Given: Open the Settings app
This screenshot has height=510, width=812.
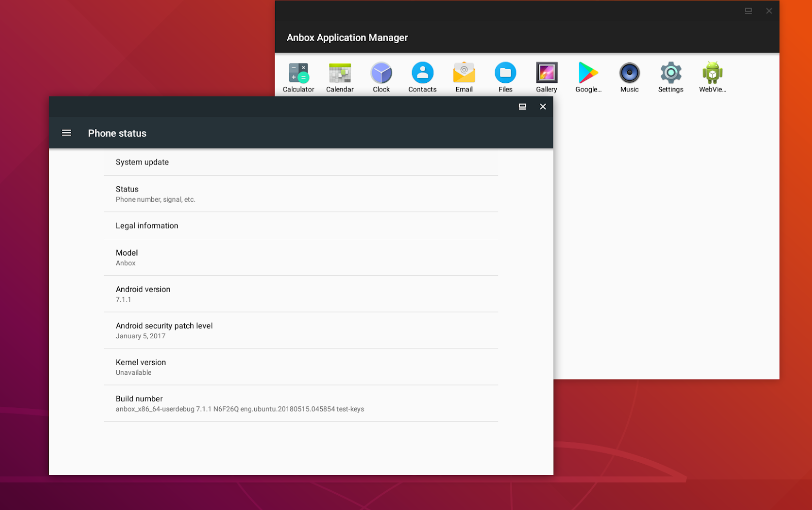Looking at the screenshot, I should click(670, 76).
